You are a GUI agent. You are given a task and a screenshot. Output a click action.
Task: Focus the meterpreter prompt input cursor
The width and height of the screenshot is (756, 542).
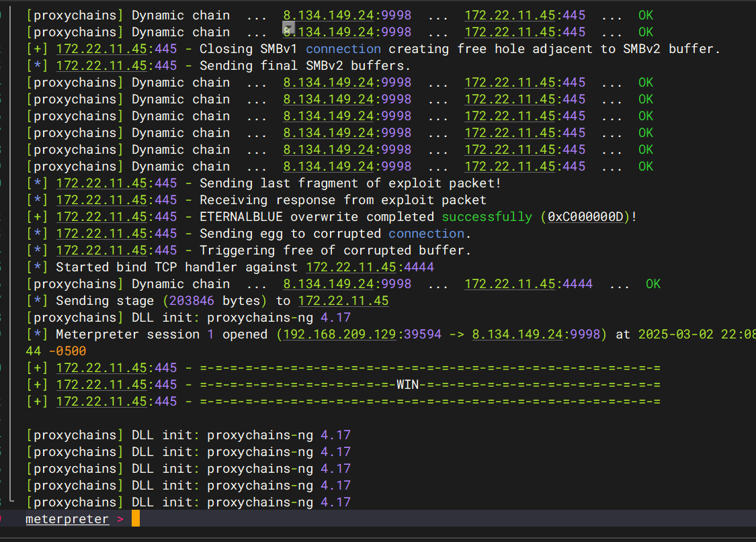(x=136, y=518)
